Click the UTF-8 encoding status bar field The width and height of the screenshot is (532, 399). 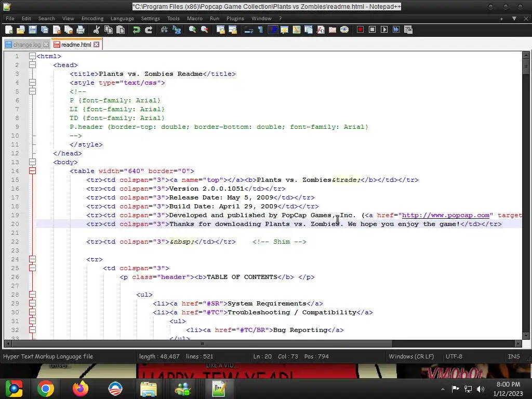click(454, 356)
